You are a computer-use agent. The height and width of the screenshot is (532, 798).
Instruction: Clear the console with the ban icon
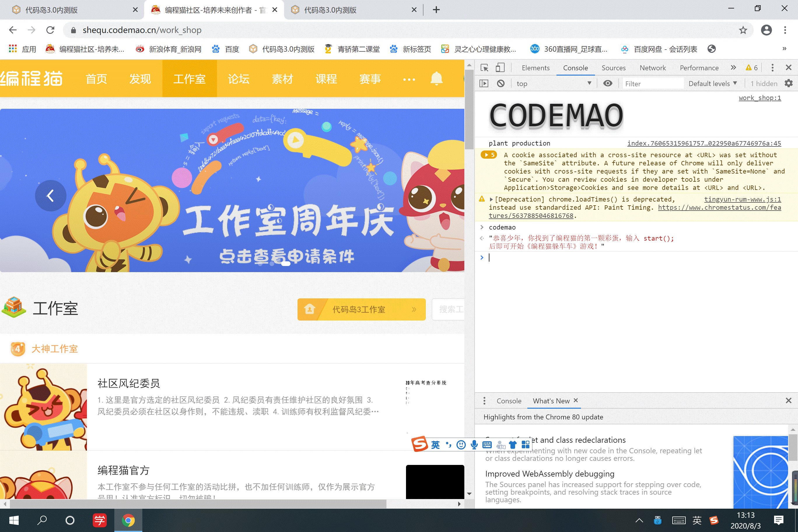[x=501, y=83]
